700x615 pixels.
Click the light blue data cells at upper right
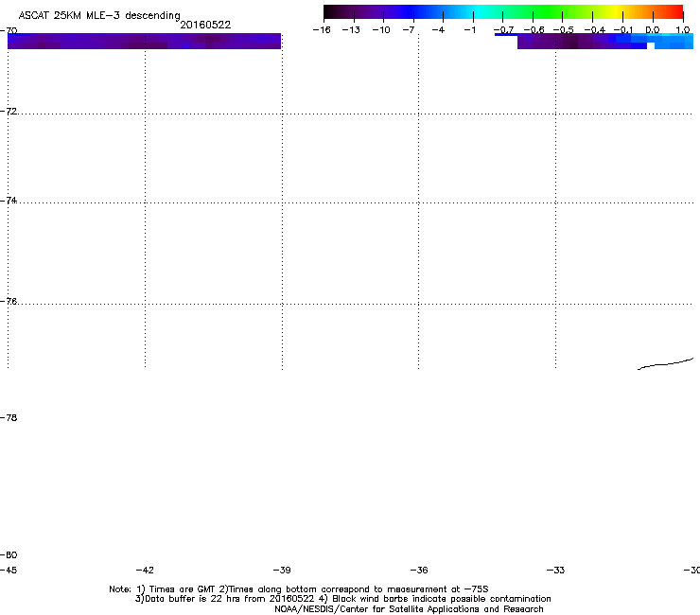coord(674,43)
